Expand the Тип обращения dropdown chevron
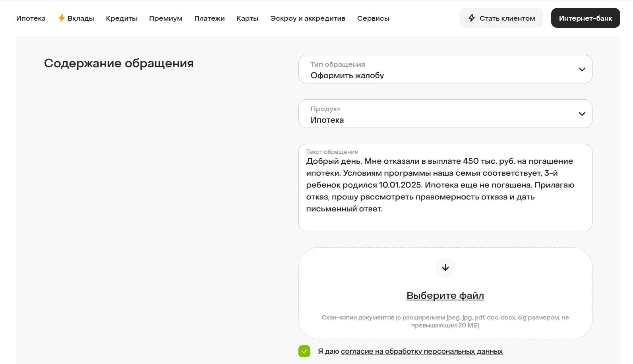The height and width of the screenshot is (364, 633). click(582, 69)
